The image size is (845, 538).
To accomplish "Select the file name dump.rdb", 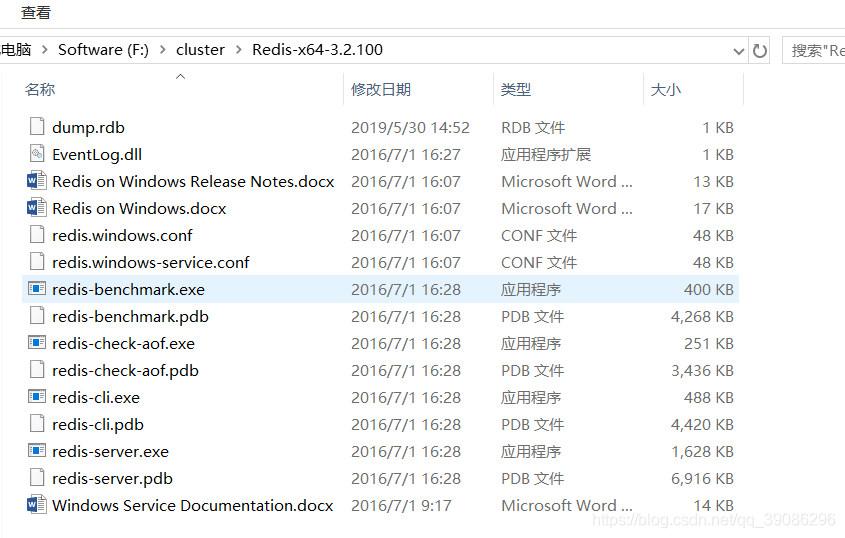I will [x=88, y=128].
